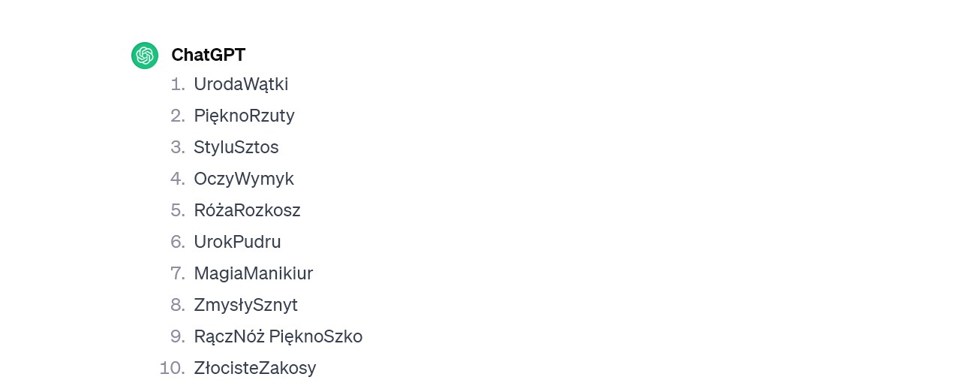Click list number 10 marker

point(173,368)
